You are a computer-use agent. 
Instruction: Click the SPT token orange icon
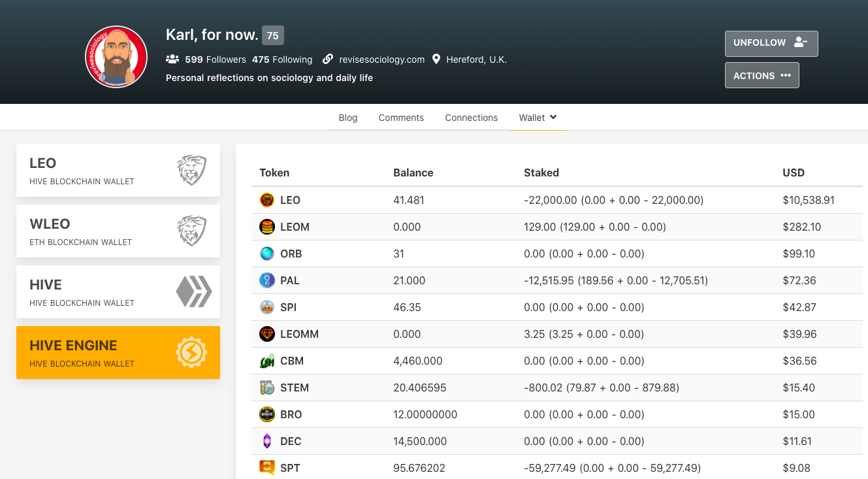coord(266,468)
